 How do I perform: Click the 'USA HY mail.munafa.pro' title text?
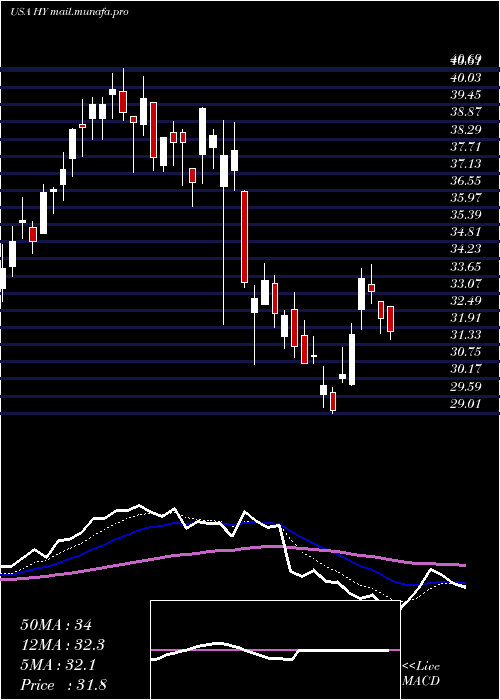pos(69,12)
